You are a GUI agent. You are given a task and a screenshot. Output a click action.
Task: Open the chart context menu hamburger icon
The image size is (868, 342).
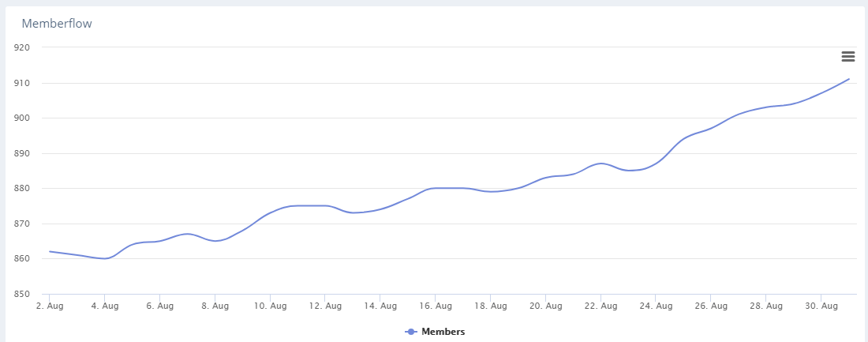point(848,56)
